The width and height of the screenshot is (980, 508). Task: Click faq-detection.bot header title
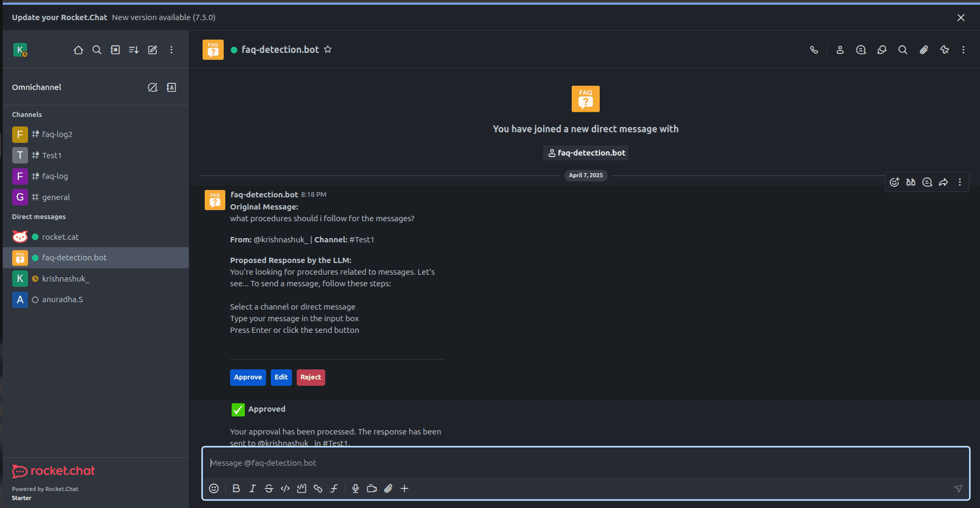(x=280, y=49)
